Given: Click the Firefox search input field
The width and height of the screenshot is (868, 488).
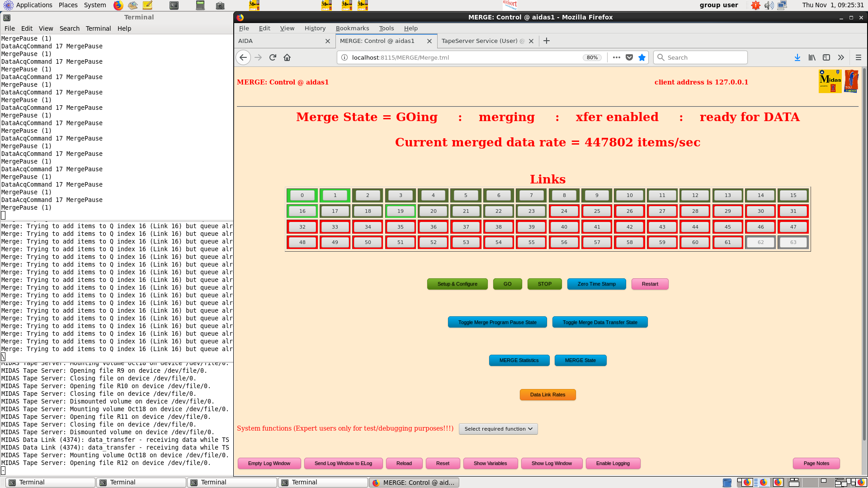Looking at the screenshot, I should pyautogui.click(x=700, y=57).
